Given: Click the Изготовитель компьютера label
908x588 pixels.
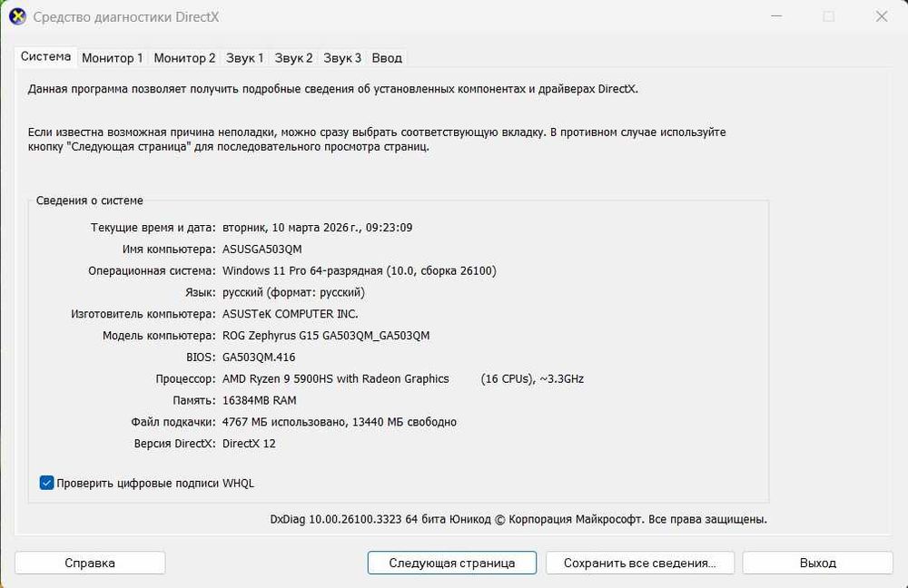Looking at the screenshot, I should click(143, 314).
